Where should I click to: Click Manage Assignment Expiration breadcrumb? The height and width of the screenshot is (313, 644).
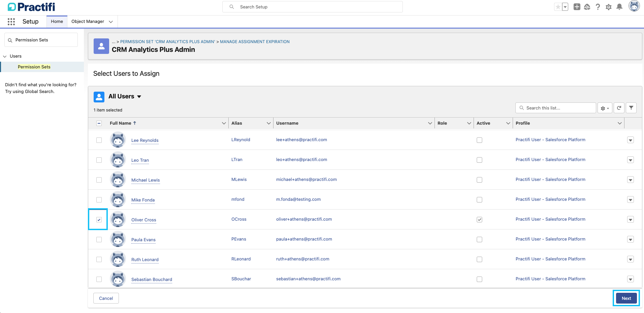pos(255,42)
